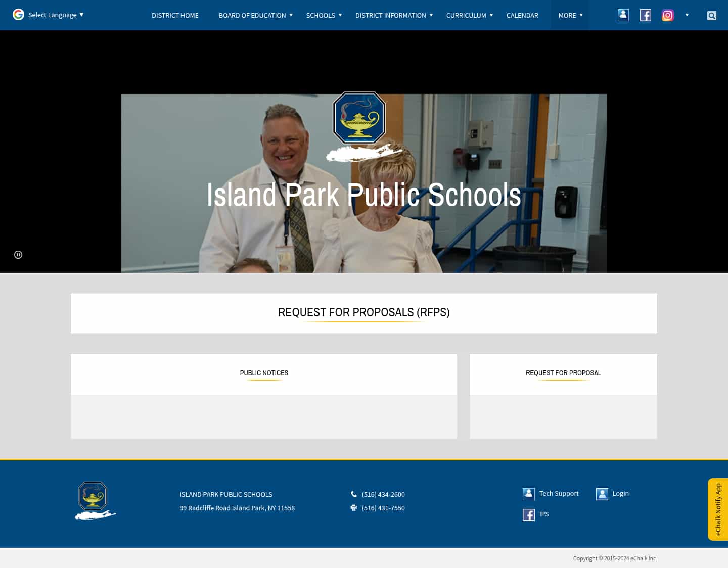Follow the eChalk Inc. copyright link
The image size is (728, 568).
(644, 558)
